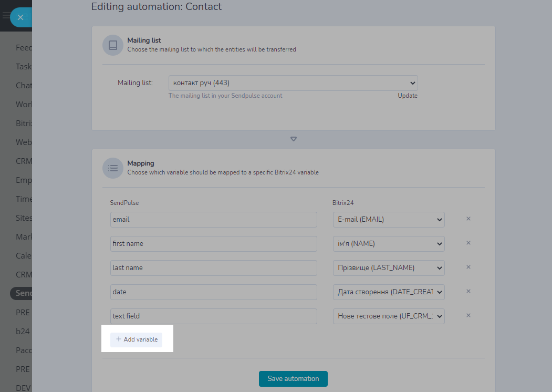Remove the email variable mapping row
Screen dimensions: 552x392
pos(468,219)
